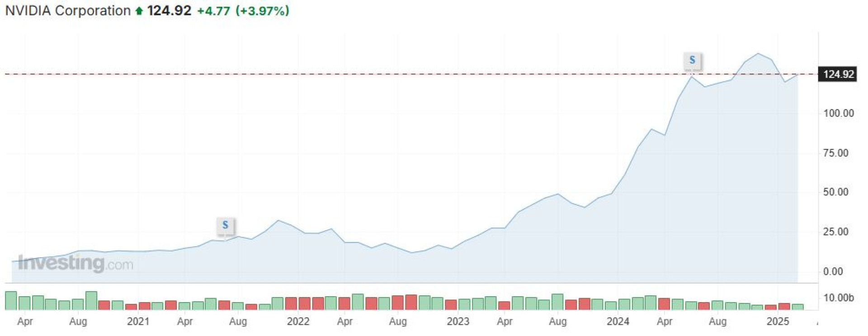Click the Investing.com watermark logo

point(75,263)
